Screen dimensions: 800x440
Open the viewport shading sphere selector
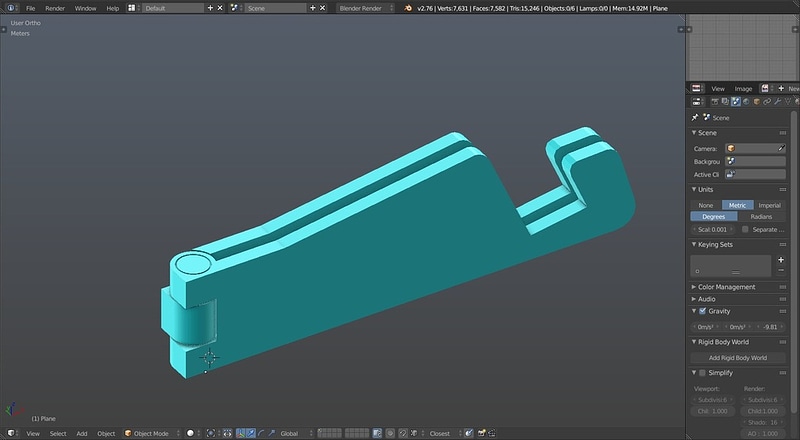pyautogui.click(x=190, y=433)
